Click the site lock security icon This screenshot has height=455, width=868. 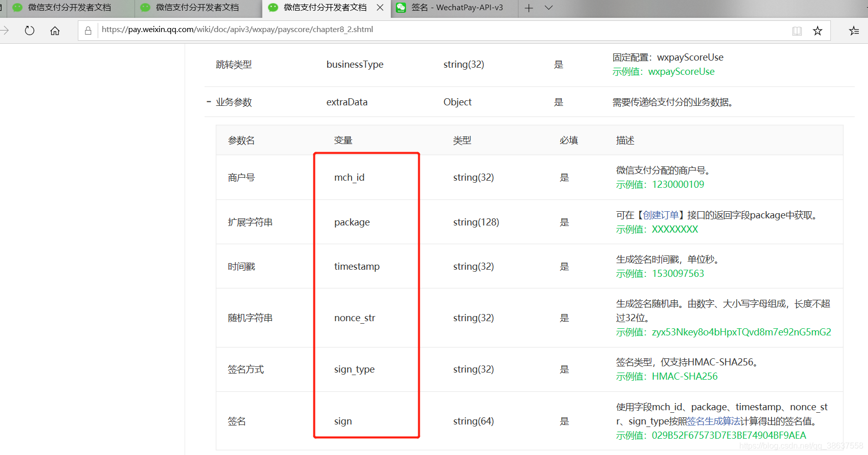(x=88, y=31)
